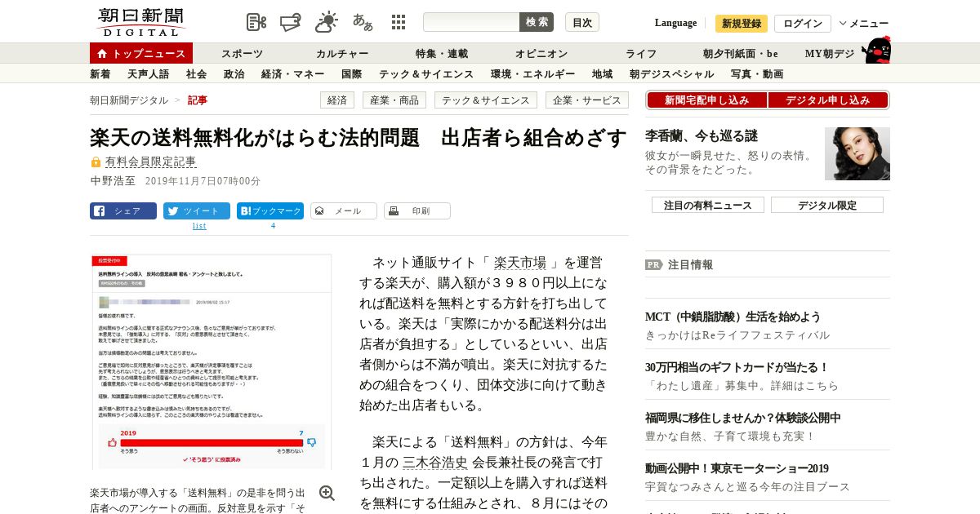The height and width of the screenshot is (514, 980).
Task: Add a Hatena bookmark with ブックマーク button
Action: point(270,210)
